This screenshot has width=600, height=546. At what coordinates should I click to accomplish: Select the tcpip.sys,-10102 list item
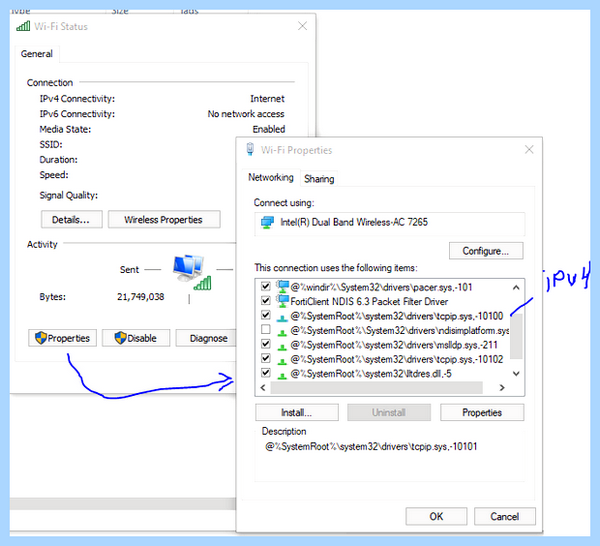coord(396,359)
